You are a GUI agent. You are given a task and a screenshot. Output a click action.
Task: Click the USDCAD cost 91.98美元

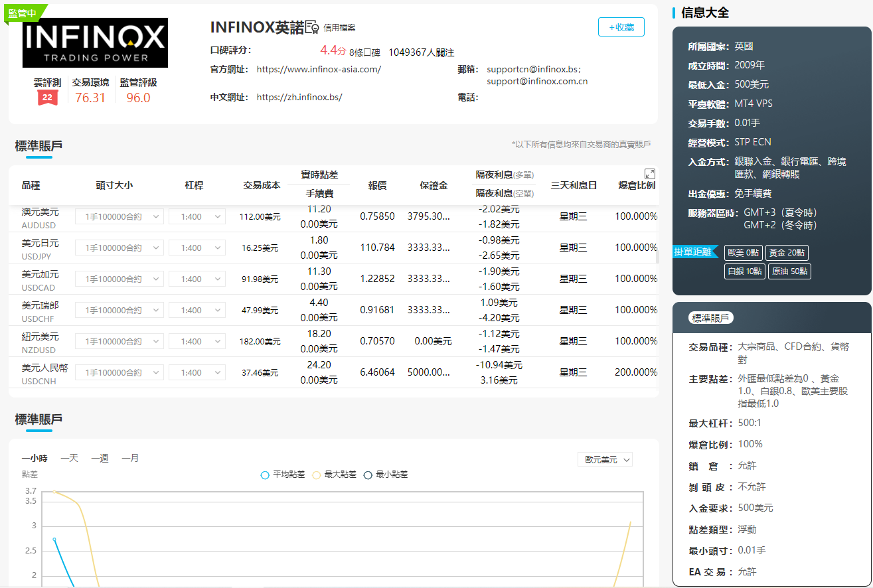(260, 279)
